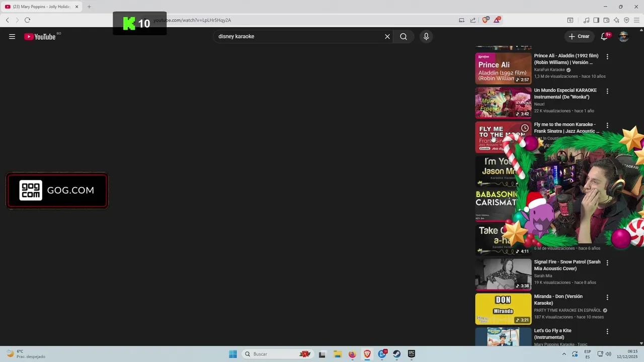
Task: Run the search with the magnifier button
Action: tap(404, 36)
